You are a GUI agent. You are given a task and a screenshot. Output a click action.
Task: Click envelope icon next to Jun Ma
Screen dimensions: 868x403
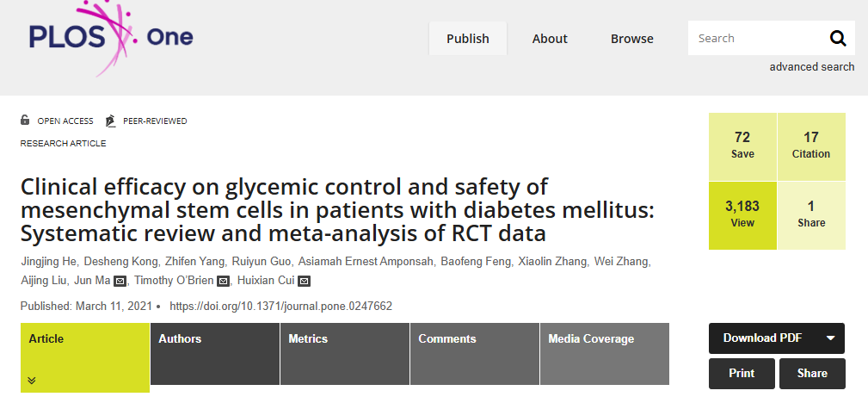[x=120, y=281]
